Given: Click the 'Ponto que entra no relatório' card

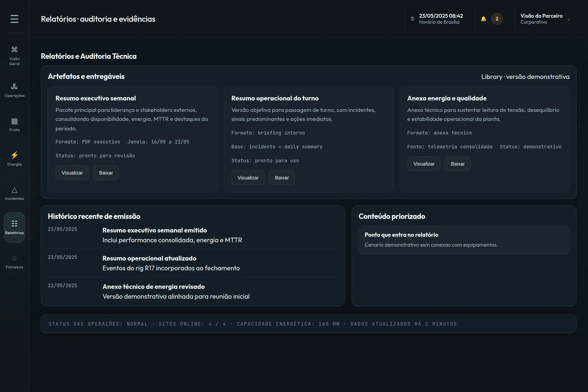Looking at the screenshot, I should click(x=464, y=240).
